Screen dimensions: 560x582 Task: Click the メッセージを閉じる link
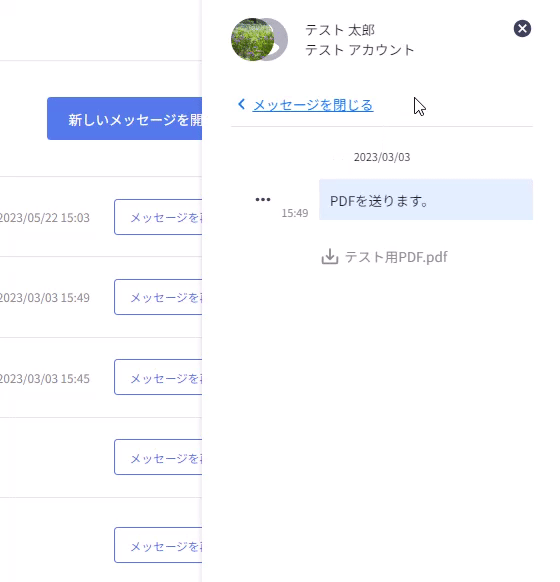(313, 105)
